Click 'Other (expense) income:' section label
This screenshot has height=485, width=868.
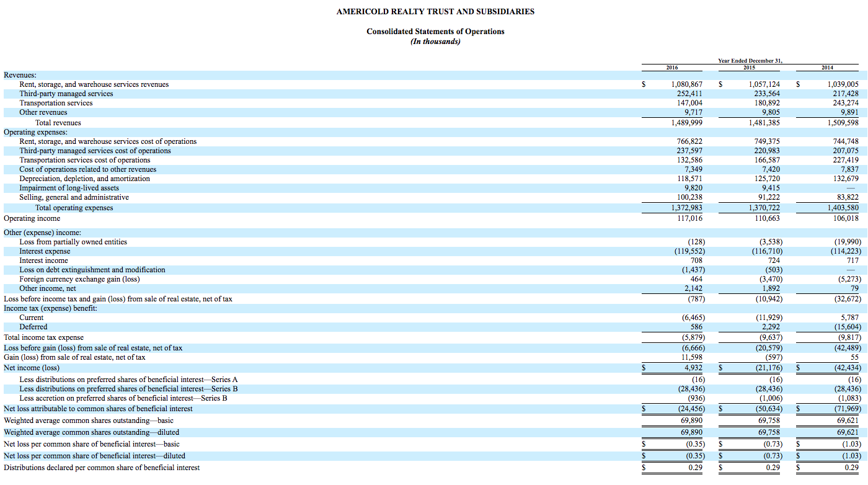coord(43,233)
